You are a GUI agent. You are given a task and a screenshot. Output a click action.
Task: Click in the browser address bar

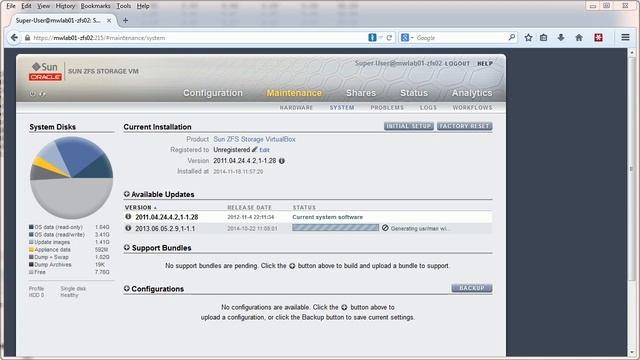click(x=196, y=38)
